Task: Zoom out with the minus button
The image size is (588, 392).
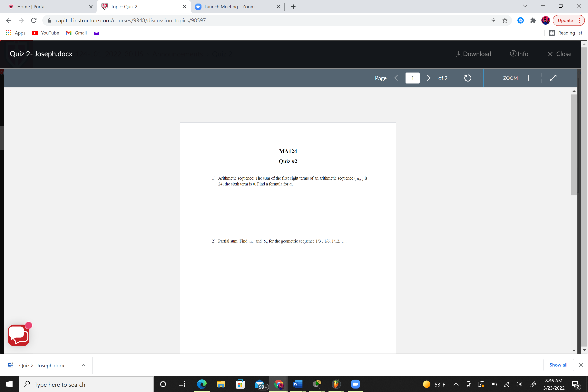Action: (x=492, y=78)
